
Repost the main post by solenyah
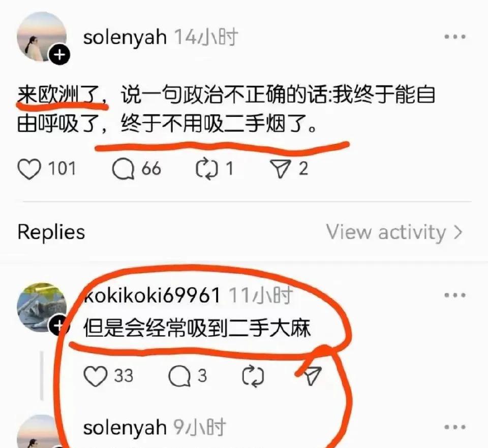[207, 169]
